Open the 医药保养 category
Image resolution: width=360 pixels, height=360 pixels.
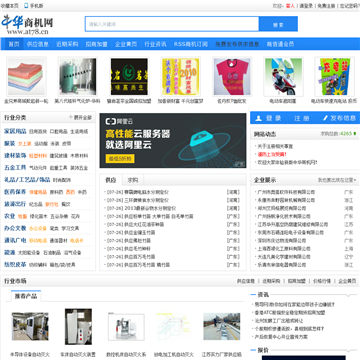15,192
